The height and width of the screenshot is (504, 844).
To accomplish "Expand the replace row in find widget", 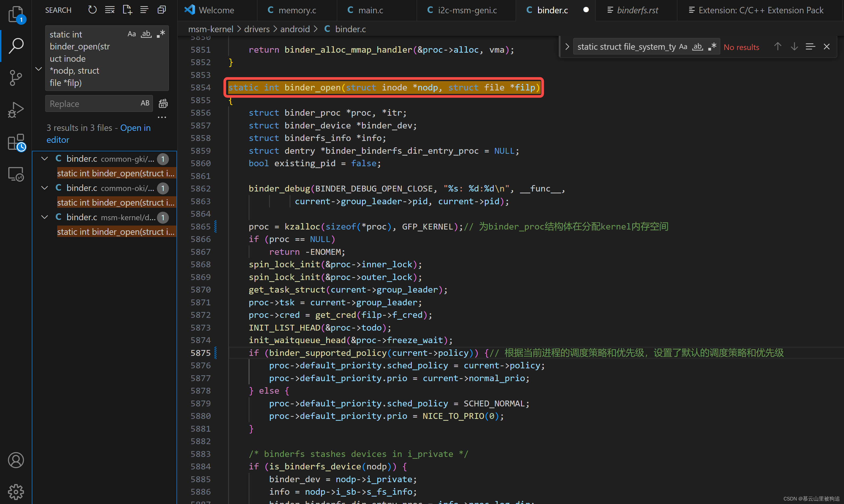I will point(567,47).
